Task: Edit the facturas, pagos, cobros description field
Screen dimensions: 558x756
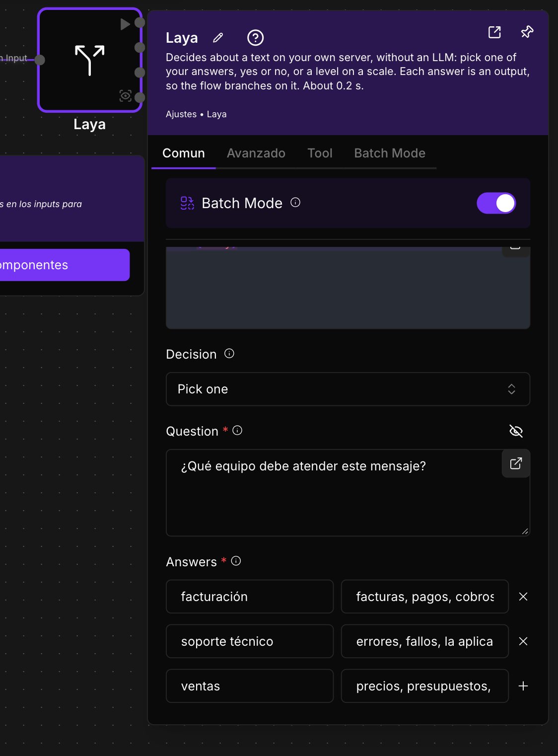Action: tap(425, 597)
